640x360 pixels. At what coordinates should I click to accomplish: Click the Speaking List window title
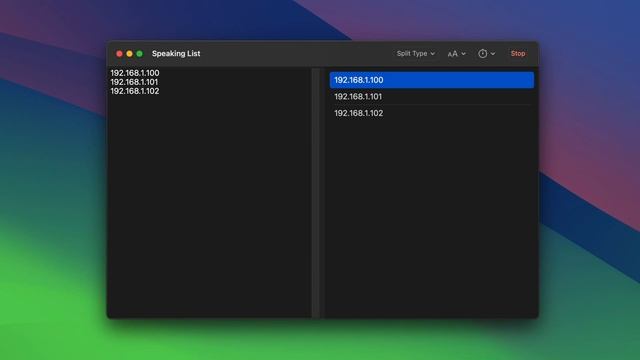click(x=176, y=53)
